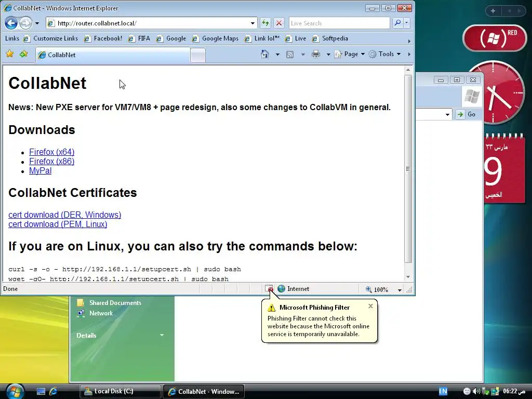Click the page vertical scrollbar thumb
This screenshot has width=532, height=399.
pyautogui.click(x=408, y=169)
